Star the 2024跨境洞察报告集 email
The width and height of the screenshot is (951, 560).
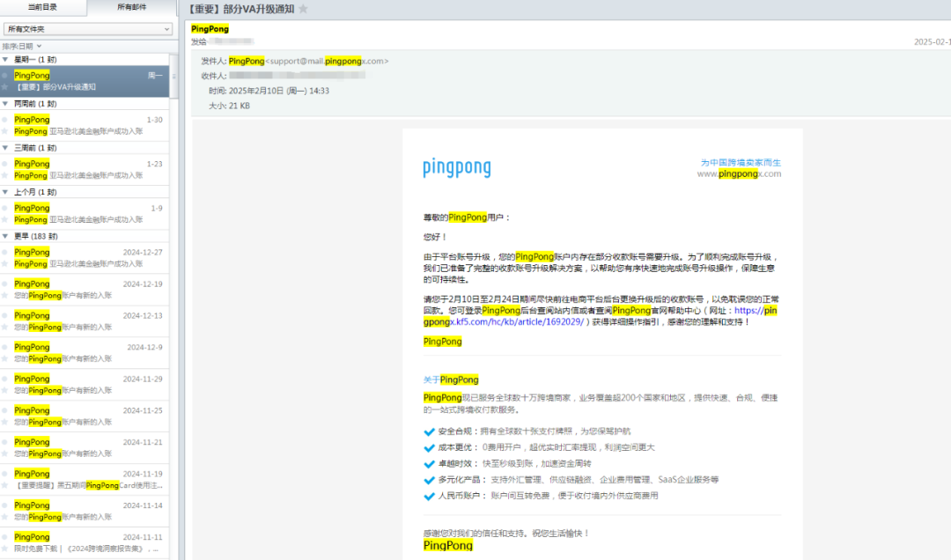5,549
